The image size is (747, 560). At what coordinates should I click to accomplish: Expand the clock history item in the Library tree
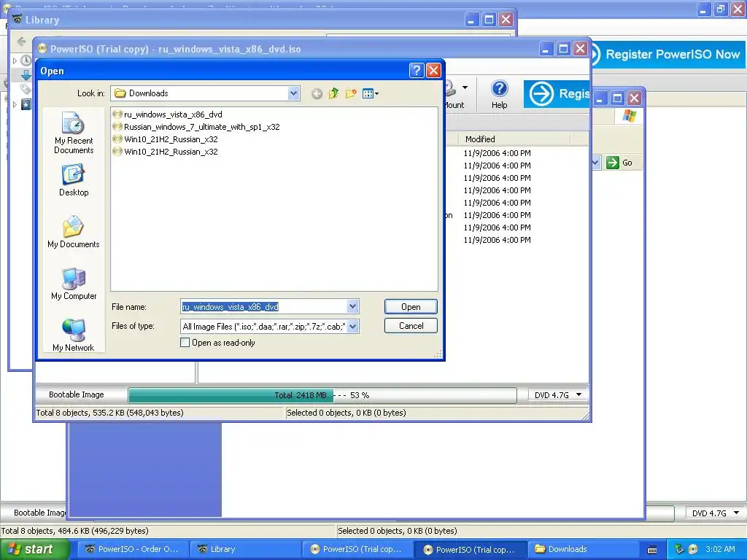click(15, 61)
